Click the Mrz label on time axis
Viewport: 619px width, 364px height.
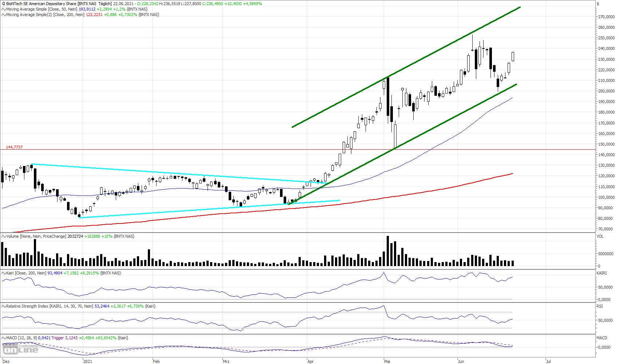point(226,361)
